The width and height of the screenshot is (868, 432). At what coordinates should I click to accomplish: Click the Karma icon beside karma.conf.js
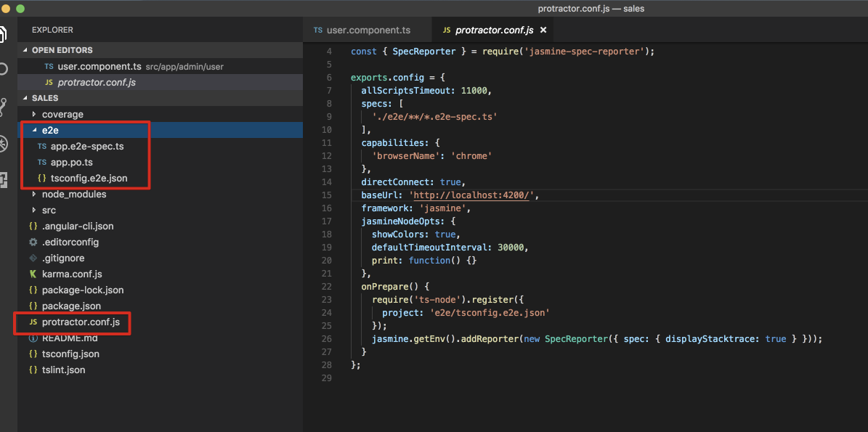pos(33,274)
